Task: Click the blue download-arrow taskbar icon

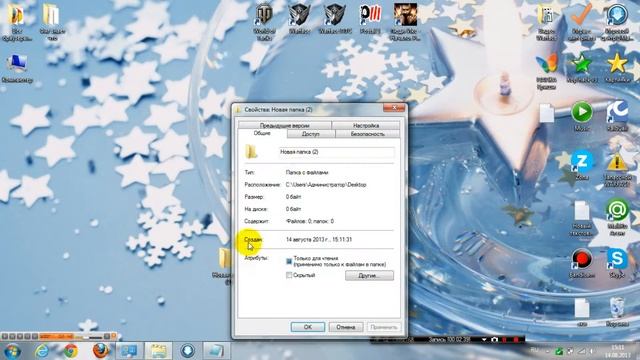Action: tap(187, 351)
